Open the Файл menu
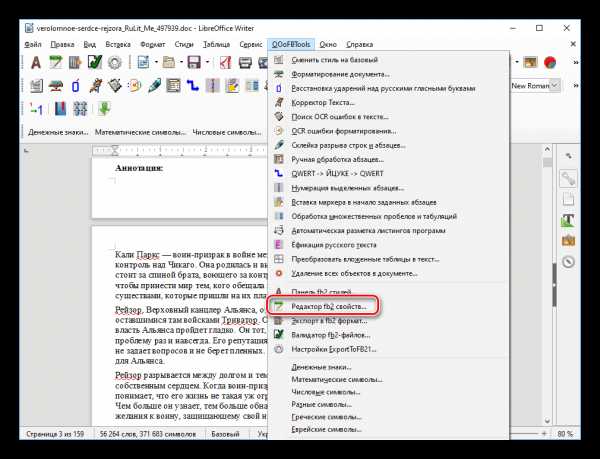This screenshot has width=600, height=459. [33, 44]
